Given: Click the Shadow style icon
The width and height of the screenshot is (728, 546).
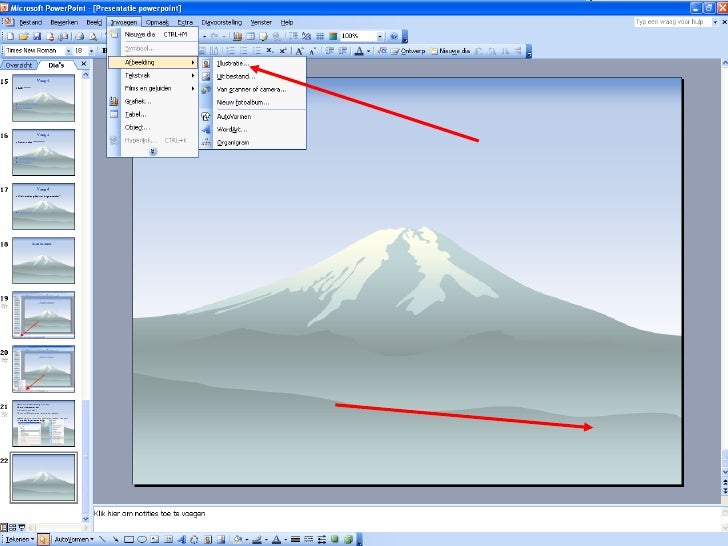Looking at the screenshot, I should pos(334,539).
